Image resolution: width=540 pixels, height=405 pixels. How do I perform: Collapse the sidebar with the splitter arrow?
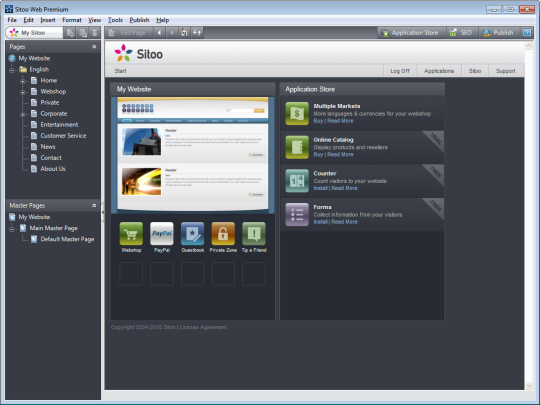pyautogui.click(x=102, y=212)
